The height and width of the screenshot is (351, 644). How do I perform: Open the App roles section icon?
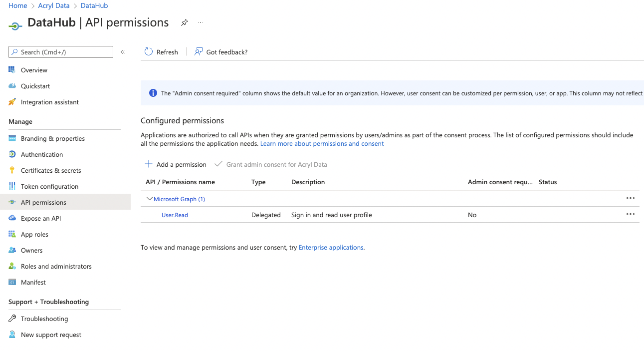pos(12,234)
